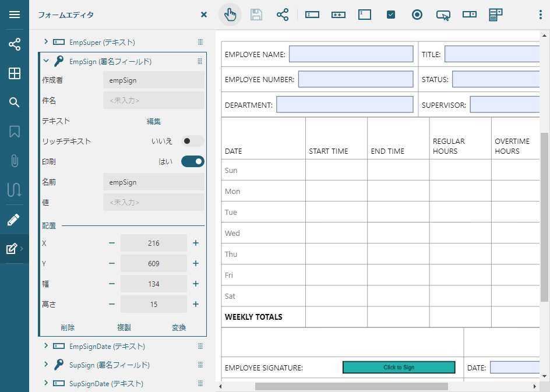550x392 pixels.
Task: Open the bookmarks panel
Action: pyautogui.click(x=15, y=132)
